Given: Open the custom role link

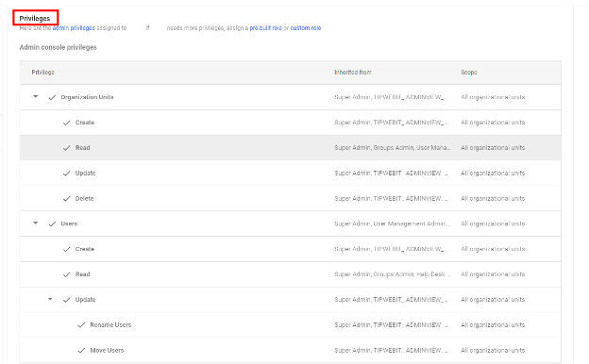Looking at the screenshot, I should coord(306,27).
